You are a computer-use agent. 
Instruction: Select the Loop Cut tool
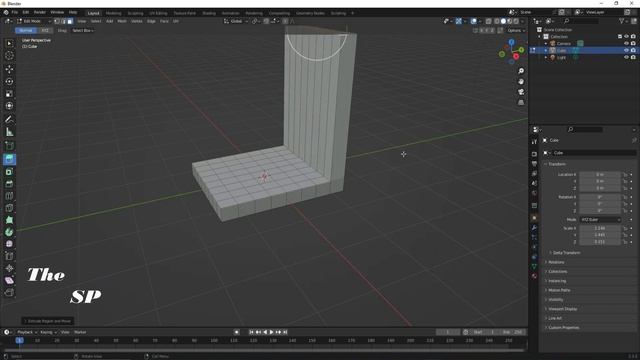(9, 196)
